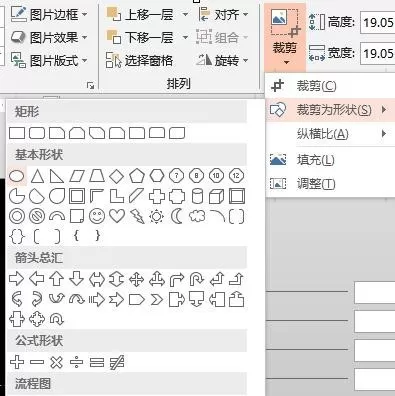The width and height of the screenshot is (395, 396).
Task: Choose the right triangle shape
Action: pos(57,176)
